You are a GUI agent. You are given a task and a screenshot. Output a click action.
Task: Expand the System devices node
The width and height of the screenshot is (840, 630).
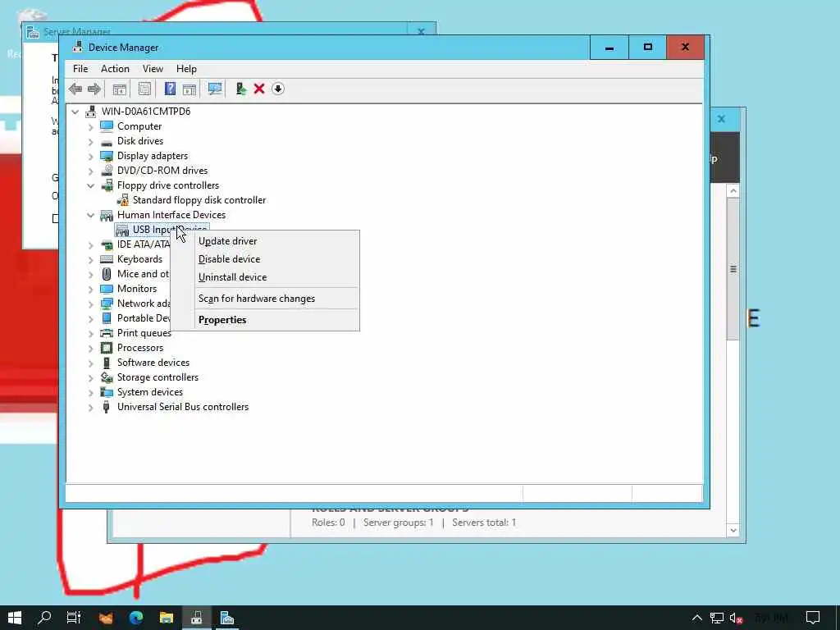(90, 393)
